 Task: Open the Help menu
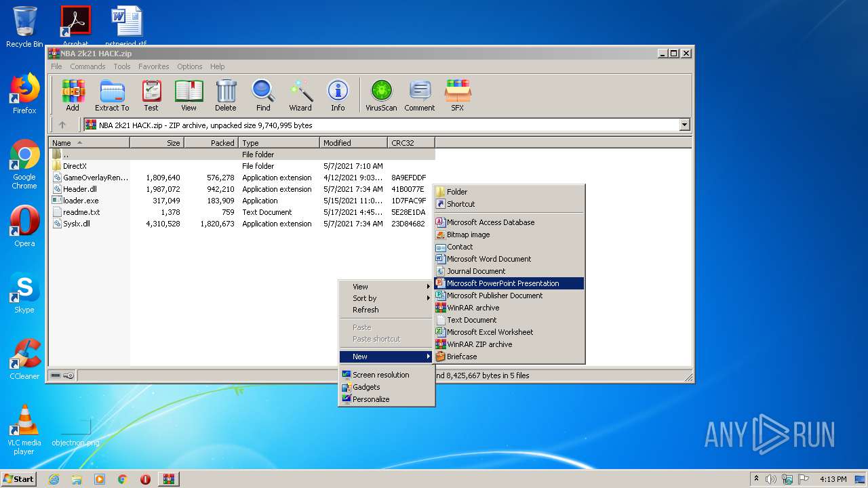click(x=217, y=66)
